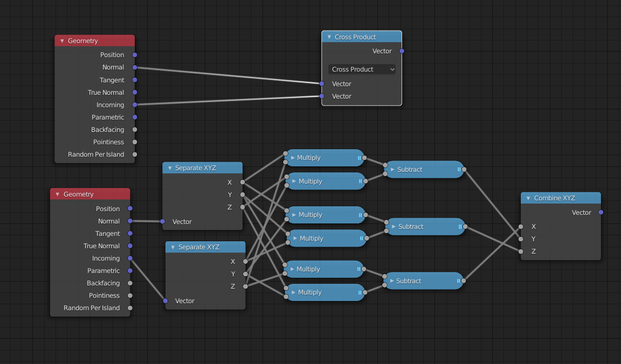Click the Vector input socket on lower Separate XYZ node
The image size is (621, 364).
(165, 301)
